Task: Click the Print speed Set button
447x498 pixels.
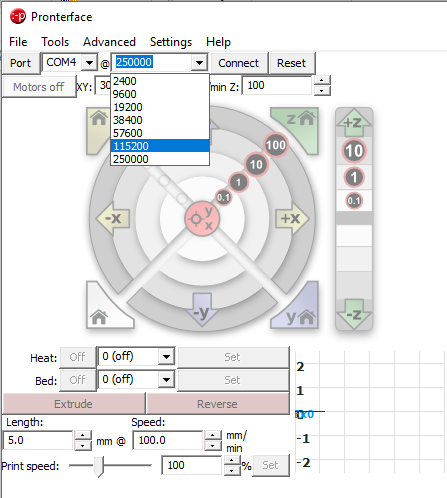Action: coord(270,465)
